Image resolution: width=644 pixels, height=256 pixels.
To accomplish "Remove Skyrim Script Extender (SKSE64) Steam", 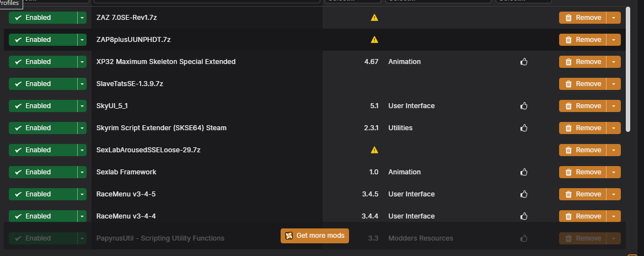I will click(x=583, y=128).
